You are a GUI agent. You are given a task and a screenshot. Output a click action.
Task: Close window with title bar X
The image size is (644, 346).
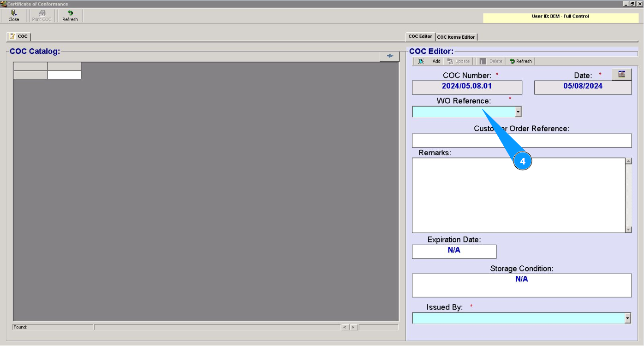pyautogui.click(x=639, y=4)
